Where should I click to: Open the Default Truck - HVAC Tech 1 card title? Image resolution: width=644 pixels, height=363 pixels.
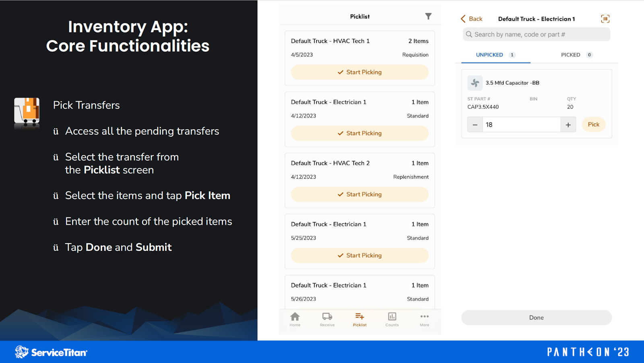(x=330, y=41)
